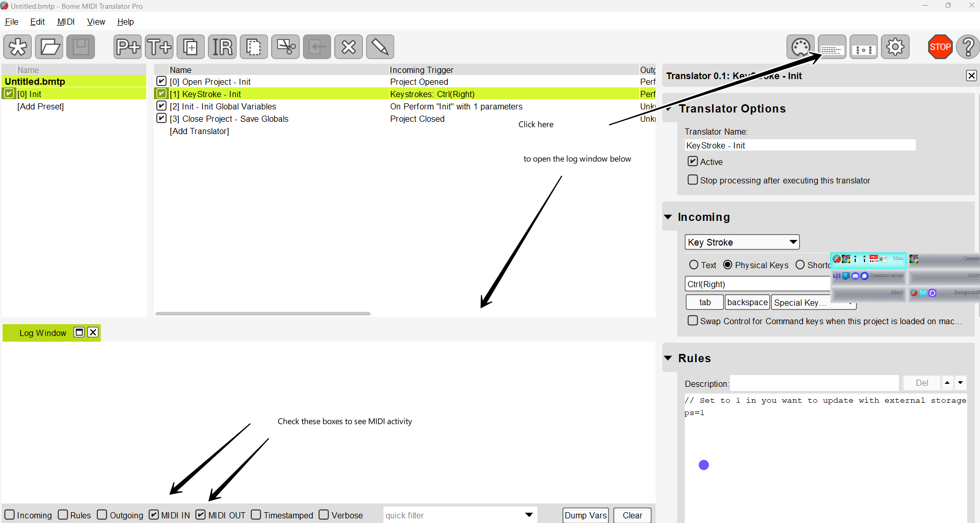The height and width of the screenshot is (523, 980).
Task: Open the event monitor dots icon
Action: pyautogui.click(x=863, y=47)
